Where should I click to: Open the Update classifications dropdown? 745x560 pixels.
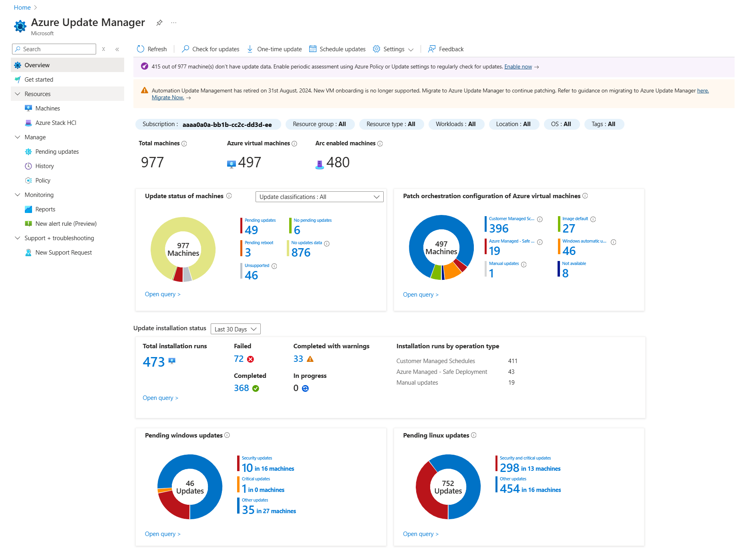coord(318,197)
